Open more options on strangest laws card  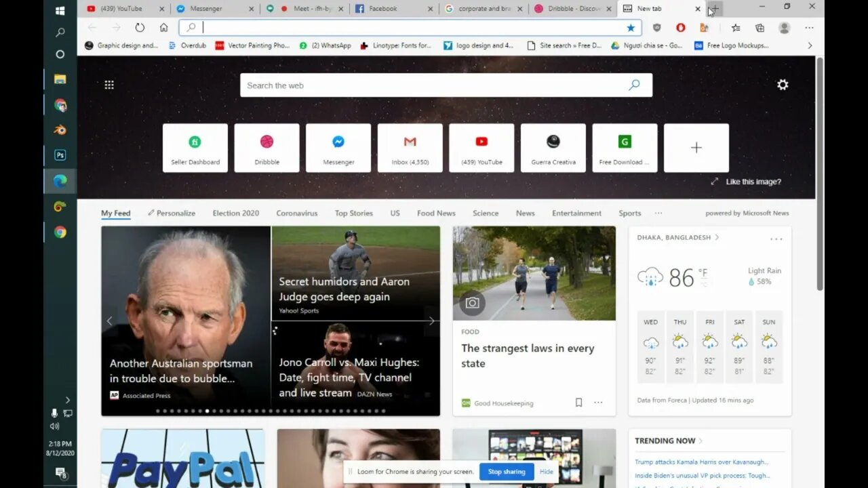[598, 403]
